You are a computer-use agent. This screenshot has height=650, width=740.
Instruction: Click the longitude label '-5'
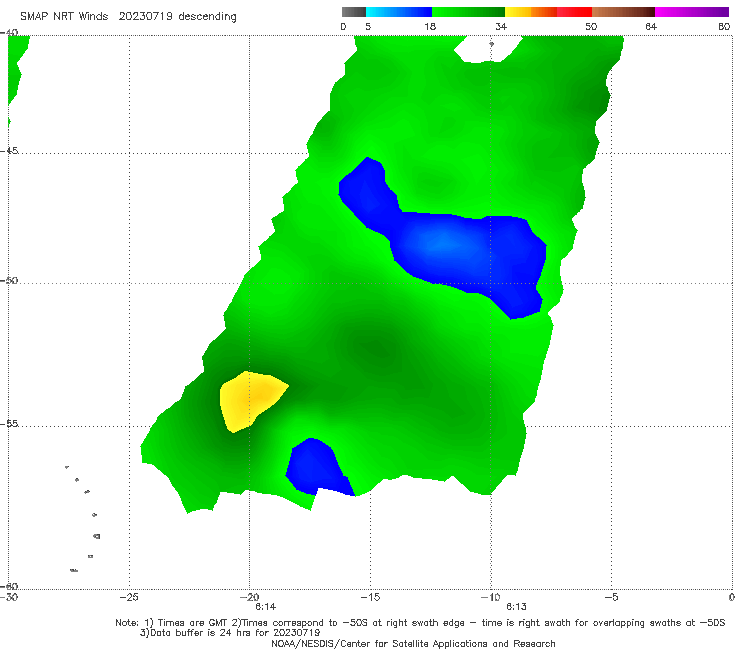click(x=611, y=597)
